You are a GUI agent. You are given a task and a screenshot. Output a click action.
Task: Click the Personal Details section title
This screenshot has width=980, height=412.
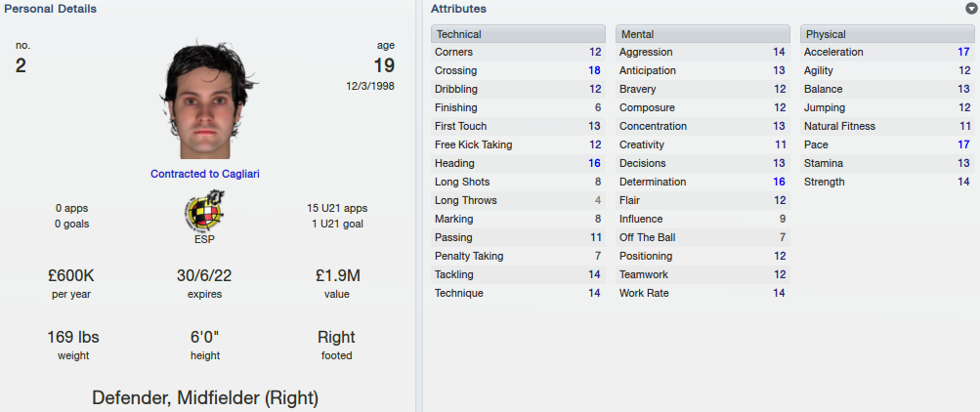51,9
